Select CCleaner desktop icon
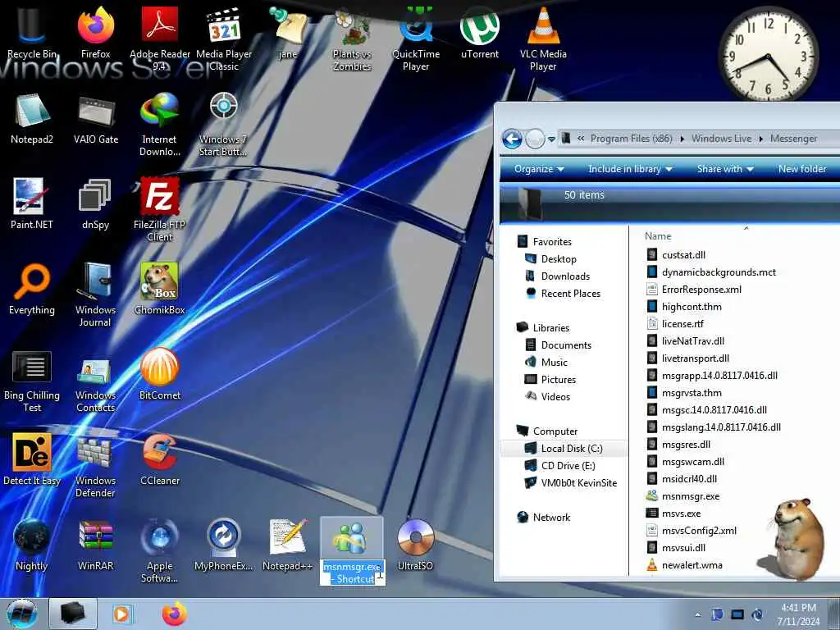Screen dimensions: 840x630 (160, 459)
